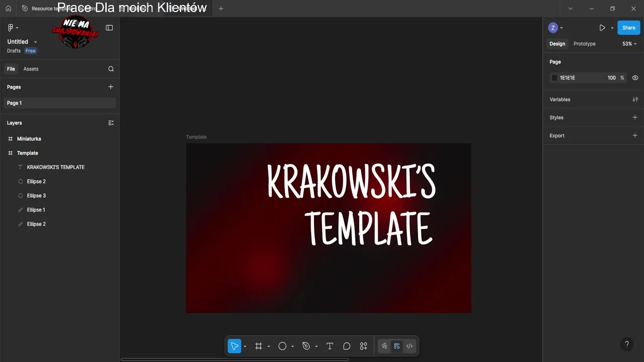Search the file with the magnifier icon

111,69
